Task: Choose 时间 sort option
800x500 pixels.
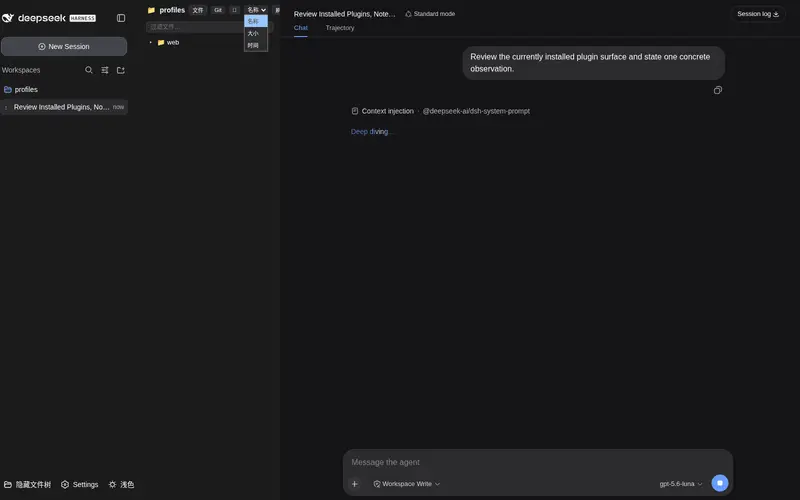Action: [256, 45]
